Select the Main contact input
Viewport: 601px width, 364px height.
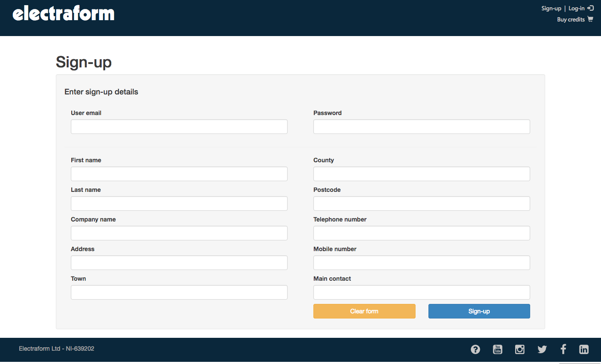pos(422,292)
